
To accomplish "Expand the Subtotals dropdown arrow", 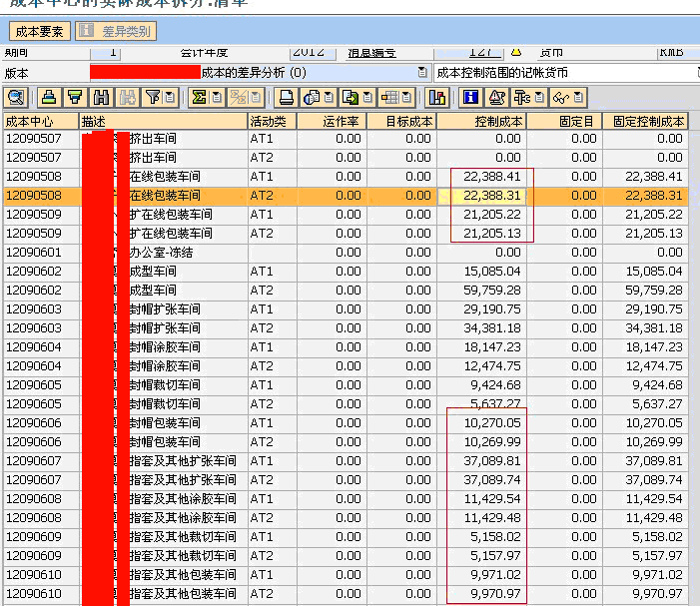I will (x=257, y=97).
